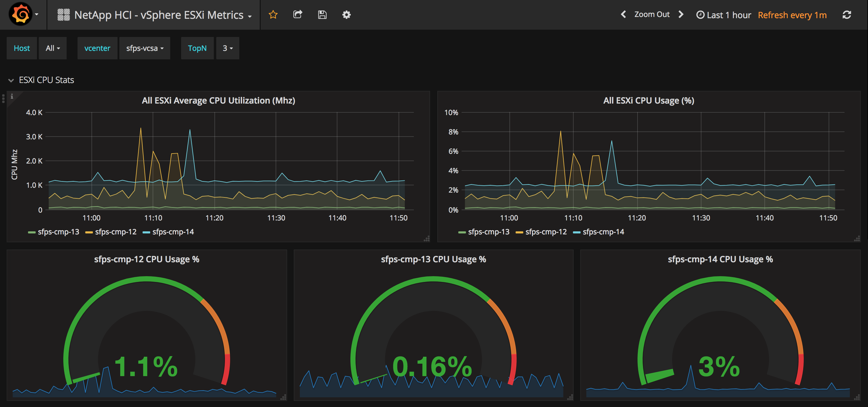This screenshot has width=868, height=407.
Task: Click the refresh dashboard icon
Action: [x=847, y=15]
